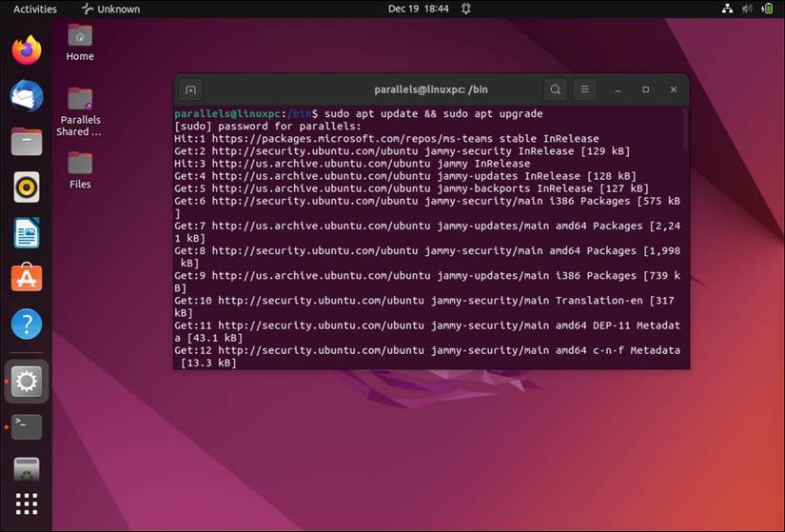
Task: Open Thunderbird Mail from the dock
Action: pos(27,96)
